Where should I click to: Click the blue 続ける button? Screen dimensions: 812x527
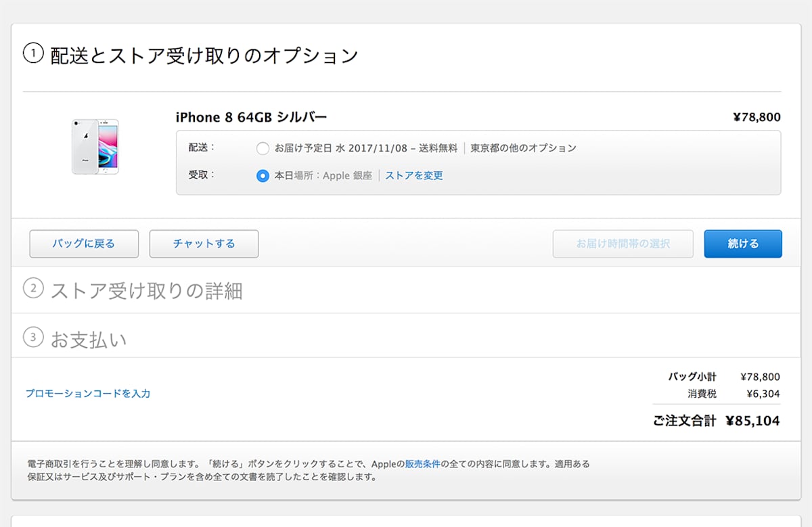click(x=743, y=244)
